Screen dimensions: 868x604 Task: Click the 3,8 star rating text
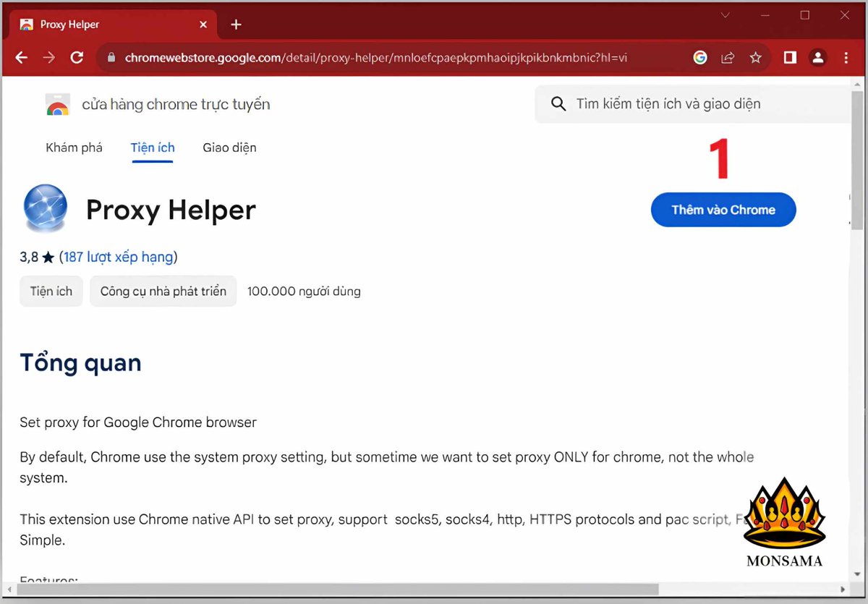click(38, 257)
